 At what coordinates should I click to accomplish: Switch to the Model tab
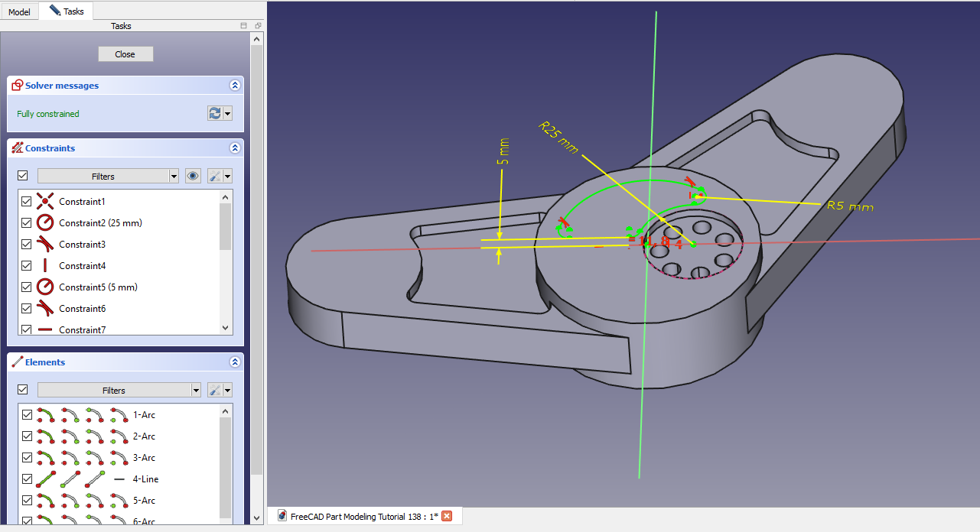(19, 11)
